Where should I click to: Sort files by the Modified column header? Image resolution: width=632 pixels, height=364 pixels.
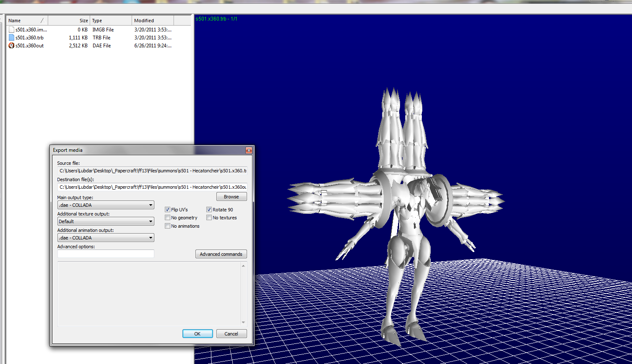(153, 21)
